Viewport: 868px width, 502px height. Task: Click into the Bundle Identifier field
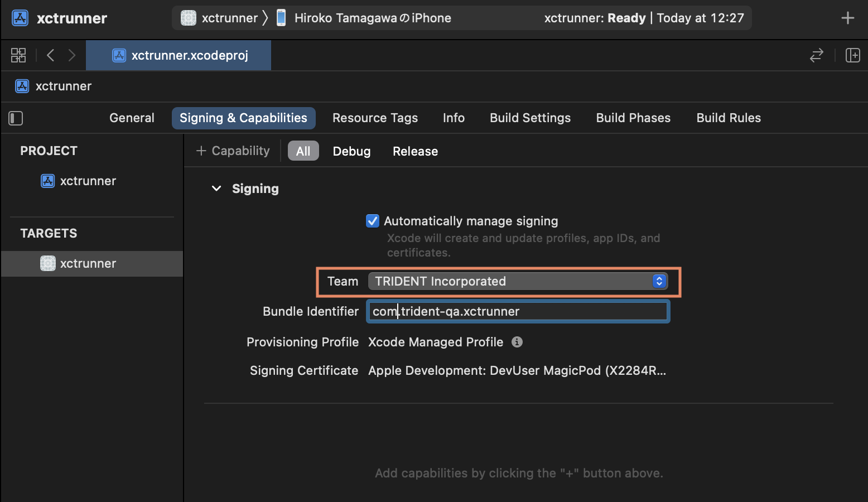(518, 311)
